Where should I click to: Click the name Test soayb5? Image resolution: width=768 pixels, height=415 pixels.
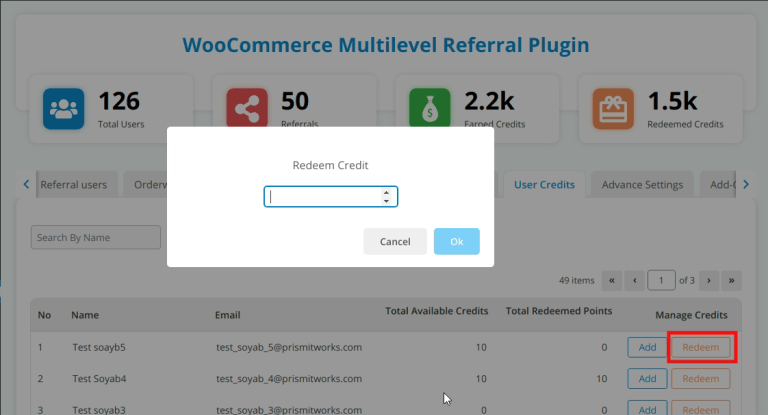pyautogui.click(x=99, y=347)
